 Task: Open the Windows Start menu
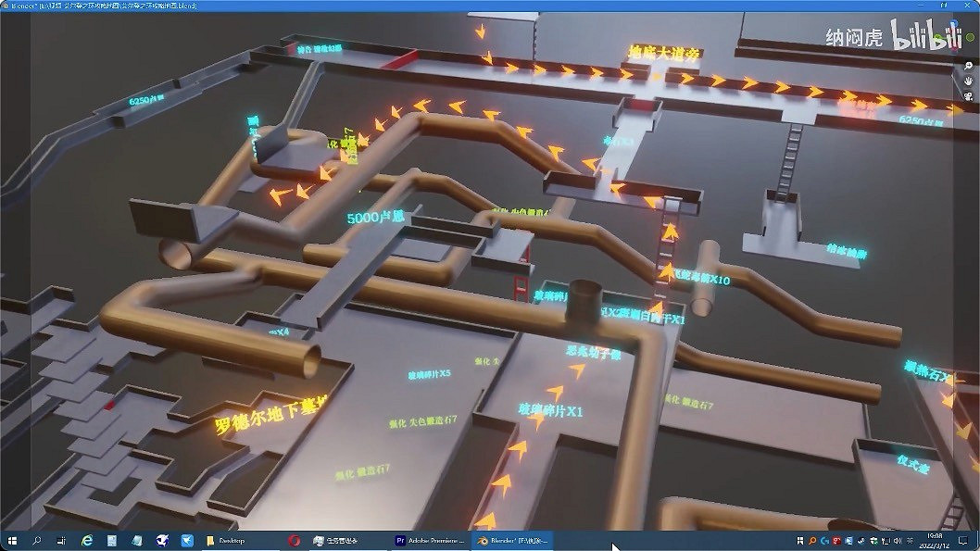coord(12,539)
